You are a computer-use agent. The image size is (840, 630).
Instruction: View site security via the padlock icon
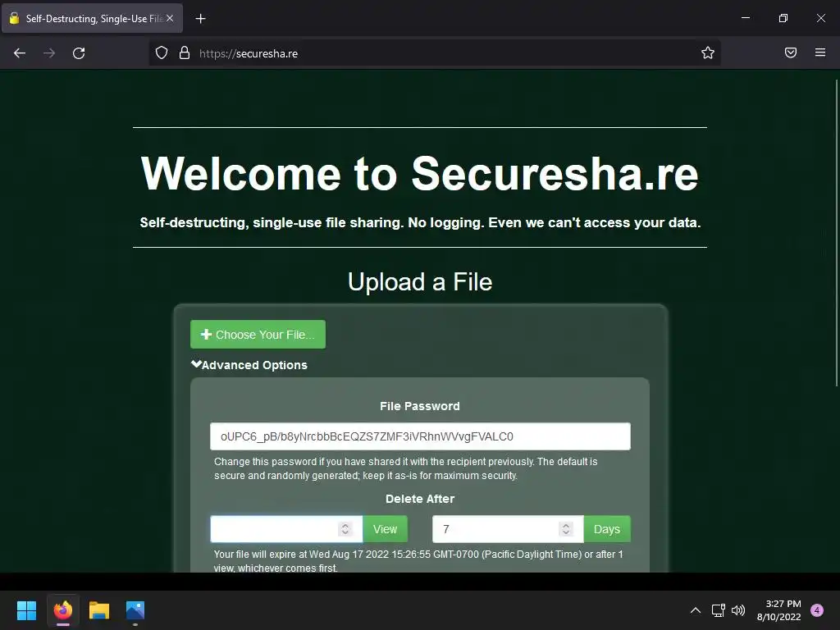coord(185,53)
